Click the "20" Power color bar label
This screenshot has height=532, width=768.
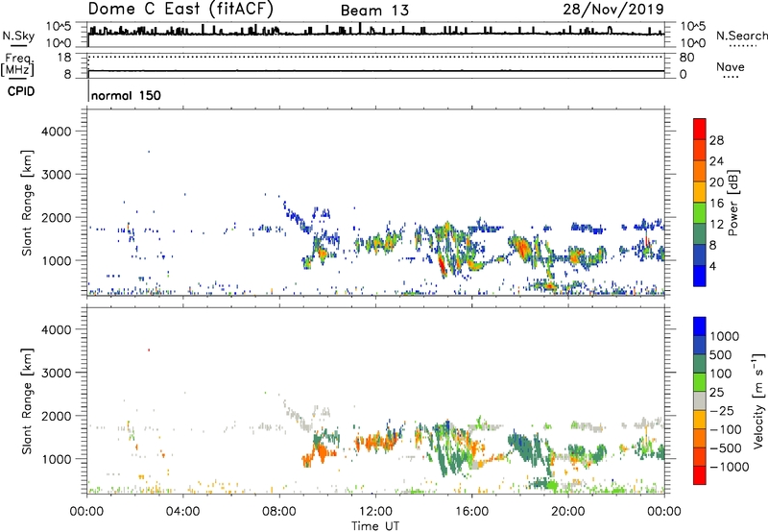[716, 182]
